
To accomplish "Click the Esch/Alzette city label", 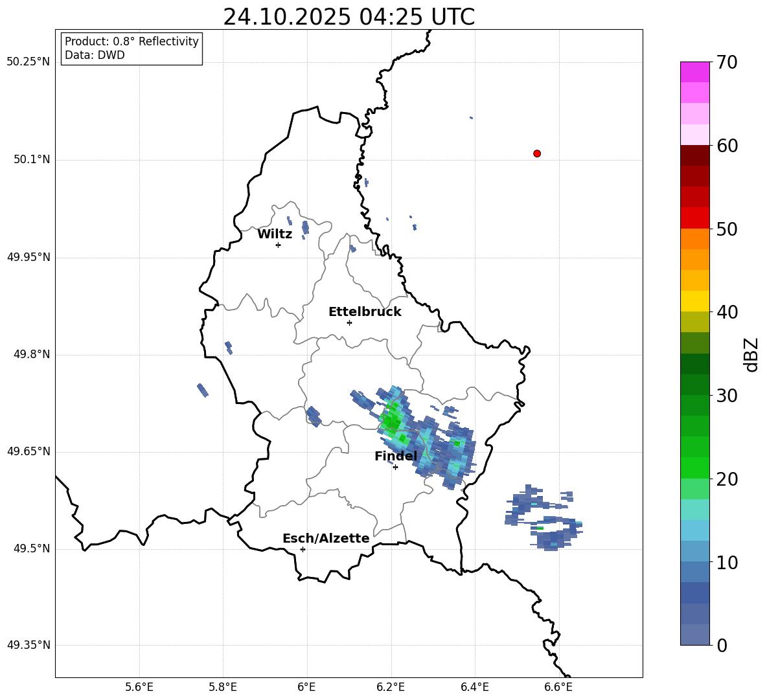I will coord(326,538).
